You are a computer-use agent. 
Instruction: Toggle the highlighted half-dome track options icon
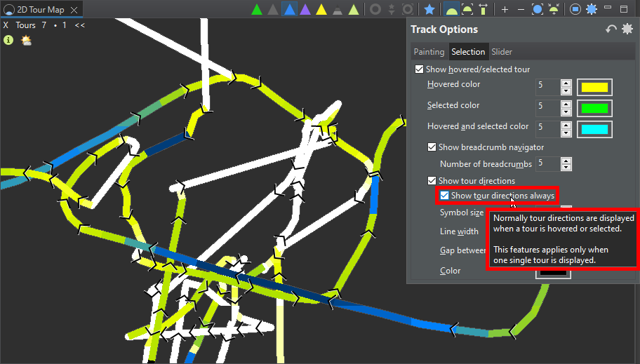coord(451,9)
